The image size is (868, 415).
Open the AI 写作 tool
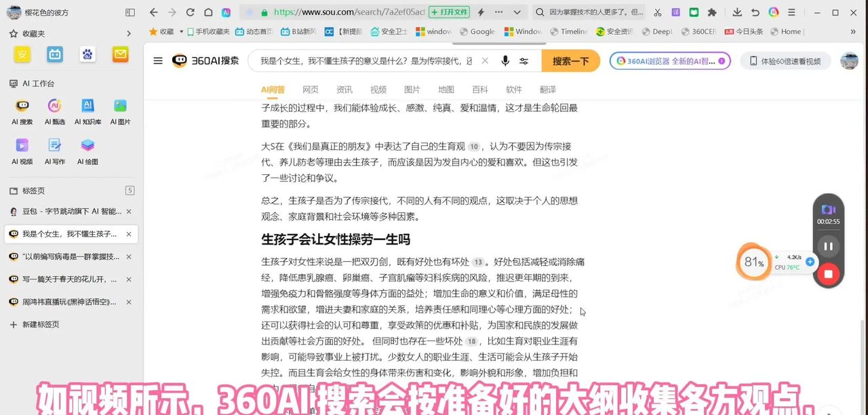pos(55,144)
